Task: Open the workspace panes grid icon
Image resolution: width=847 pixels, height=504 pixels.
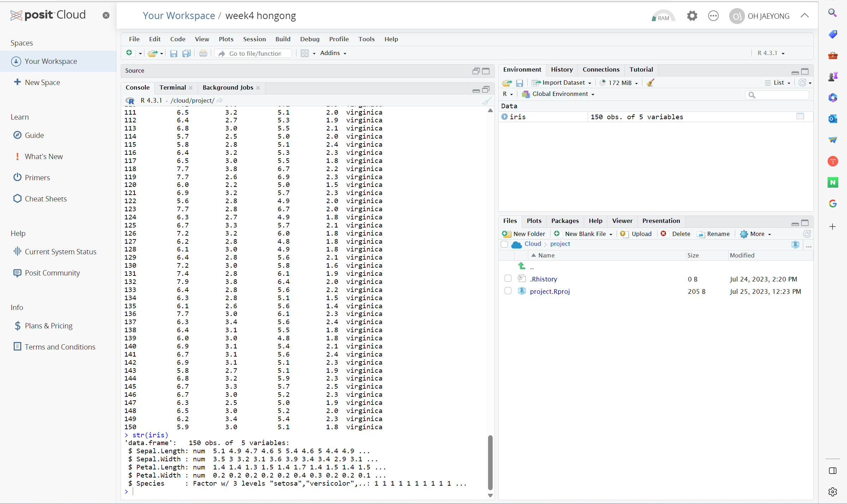Action: click(x=305, y=53)
